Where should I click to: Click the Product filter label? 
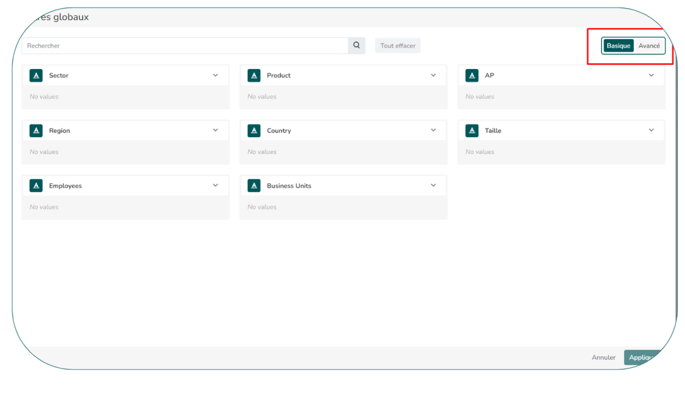point(279,76)
